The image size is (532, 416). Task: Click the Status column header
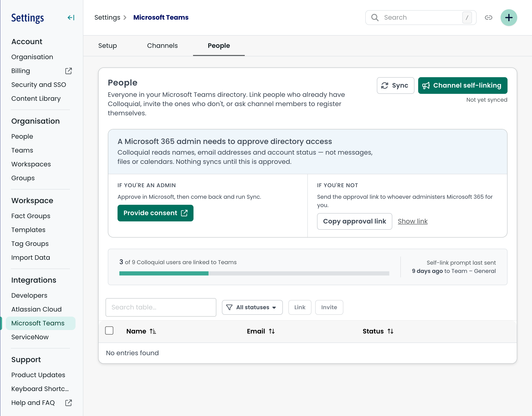pyautogui.click(x=373, y=331)
